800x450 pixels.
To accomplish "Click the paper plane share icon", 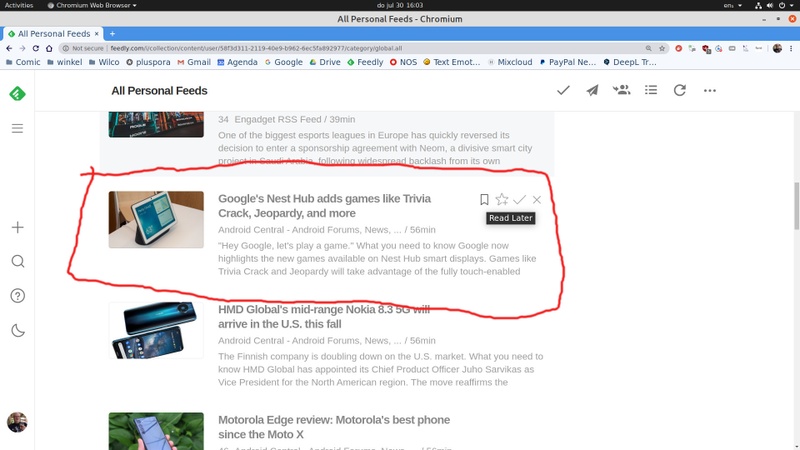I will click(x=592, y=90).
